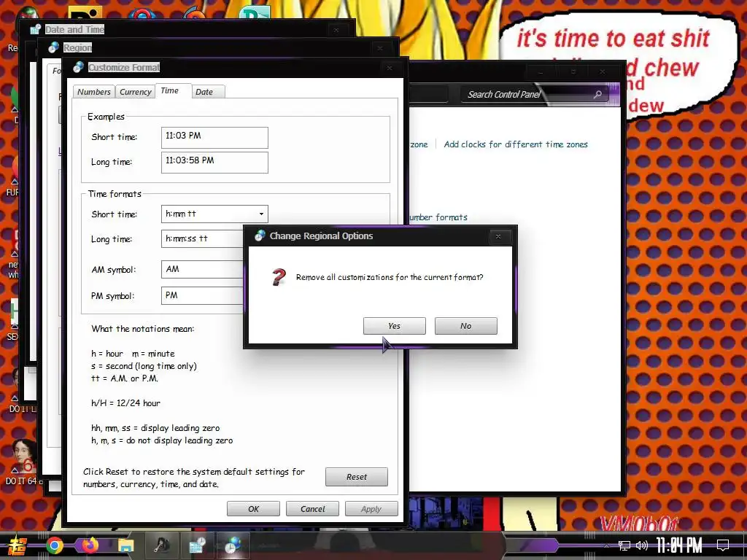Show hidden tray icons chevron
Viewport: 747px width, 560px height.
click(606, 545)
